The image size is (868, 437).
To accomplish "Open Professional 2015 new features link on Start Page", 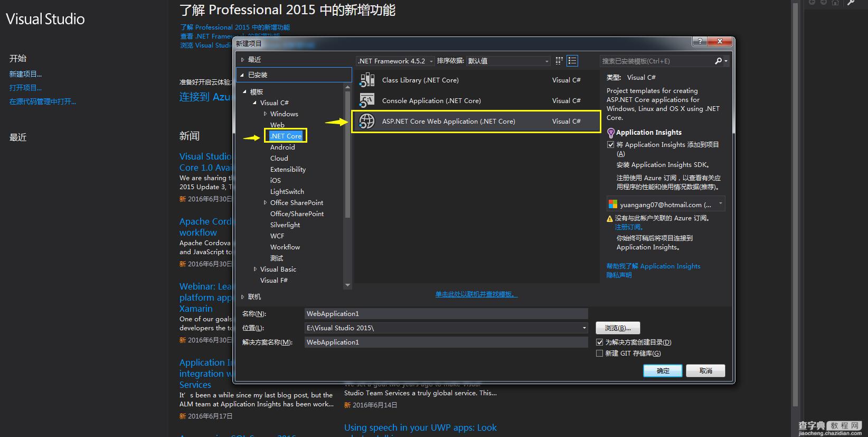I will (x=234, y=27).
